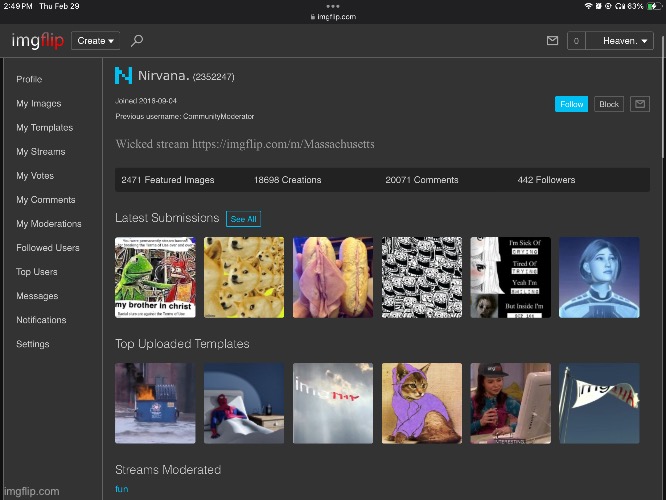Viewport: 666px width, 500px height.
Task: Open the fun stream link
Action: tap(121, 489)
